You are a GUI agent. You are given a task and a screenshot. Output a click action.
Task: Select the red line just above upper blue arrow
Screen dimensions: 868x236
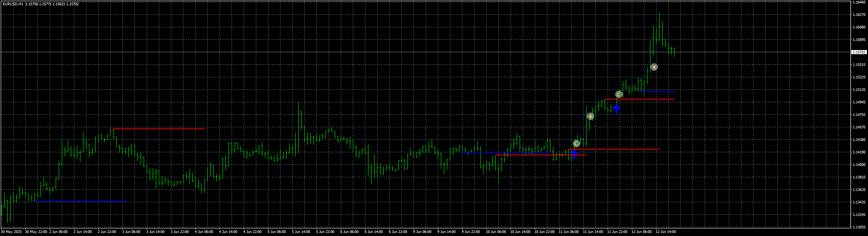[x=639, y=99]
